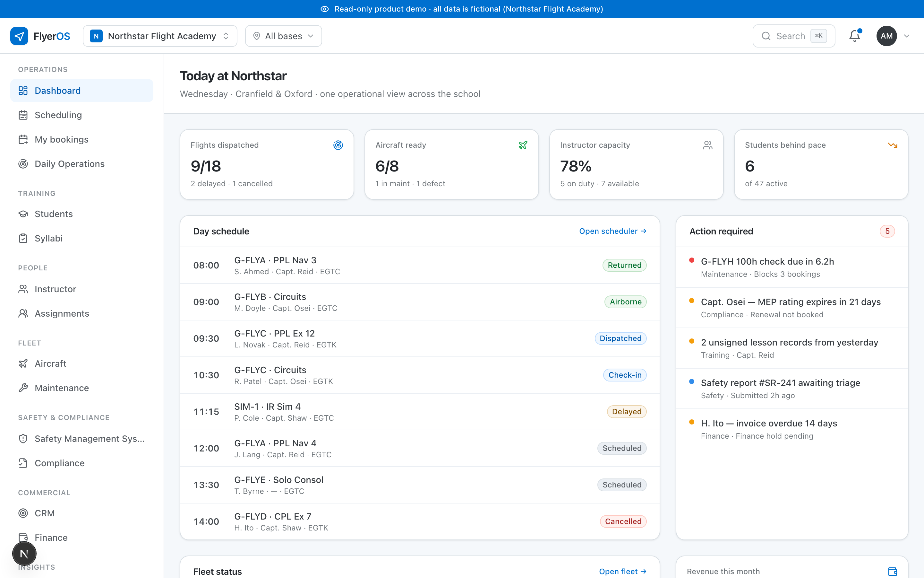Click the My bookings calendar icon
Viewport: 924px width, 578px height.
point(23,140)
